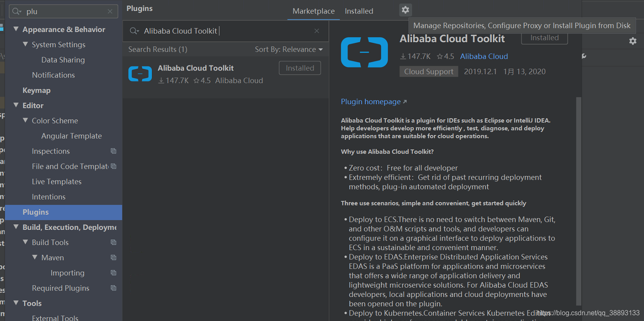Open plugin search options magnifier icon
Viewport: 644px width, 321px height.
134,31
